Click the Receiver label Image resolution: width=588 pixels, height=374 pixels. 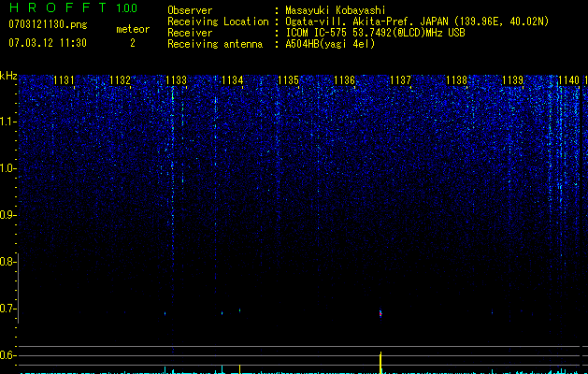[x=190, y=33]
